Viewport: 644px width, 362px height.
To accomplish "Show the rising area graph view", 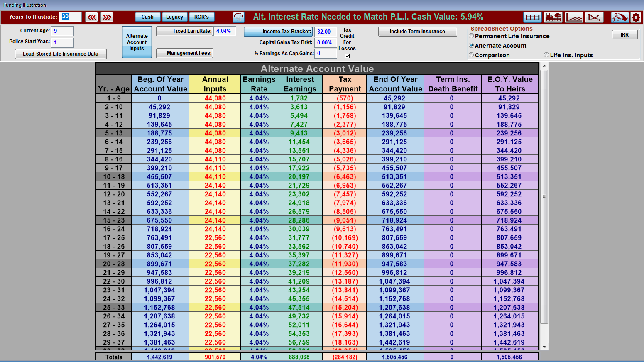I will [x=574, y=17].
